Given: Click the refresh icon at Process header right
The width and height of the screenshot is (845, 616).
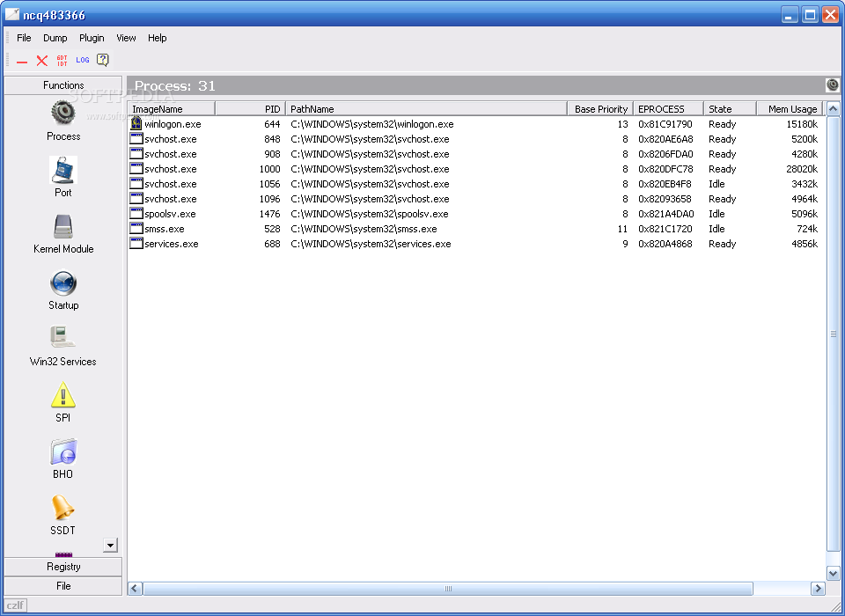Looking at the screenshot, I should [832, 85].
